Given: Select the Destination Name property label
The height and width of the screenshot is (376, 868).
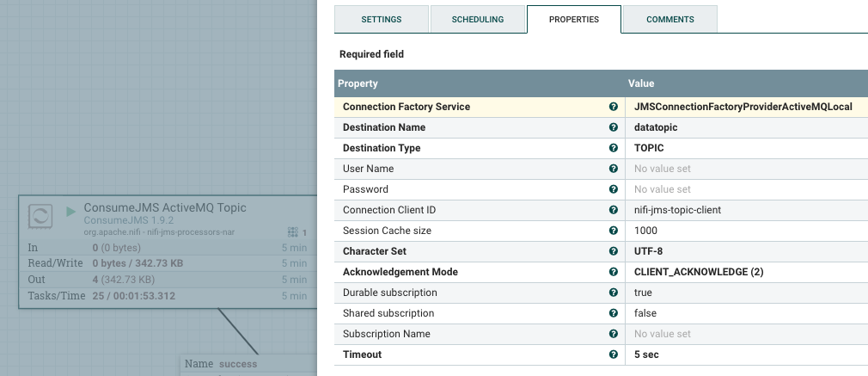Looking at the screenshot, I should [x=384, y=127].
